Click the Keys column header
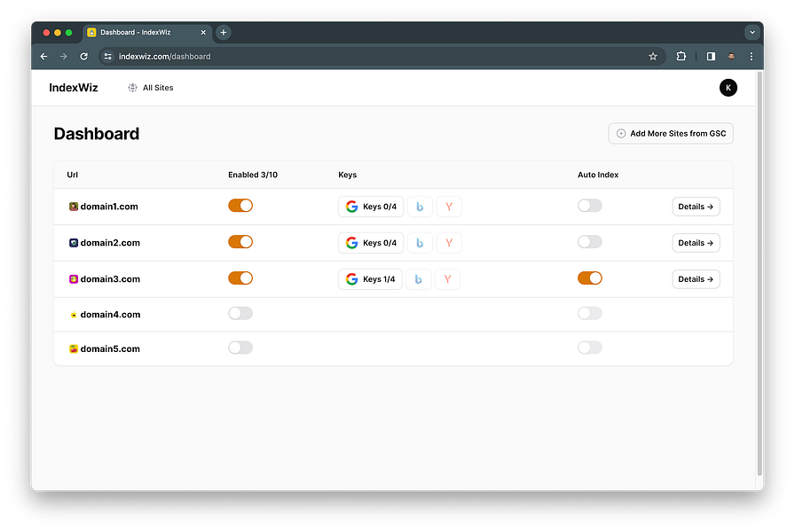The height and width of the screenshot is (532, 795). click(347, 175)
